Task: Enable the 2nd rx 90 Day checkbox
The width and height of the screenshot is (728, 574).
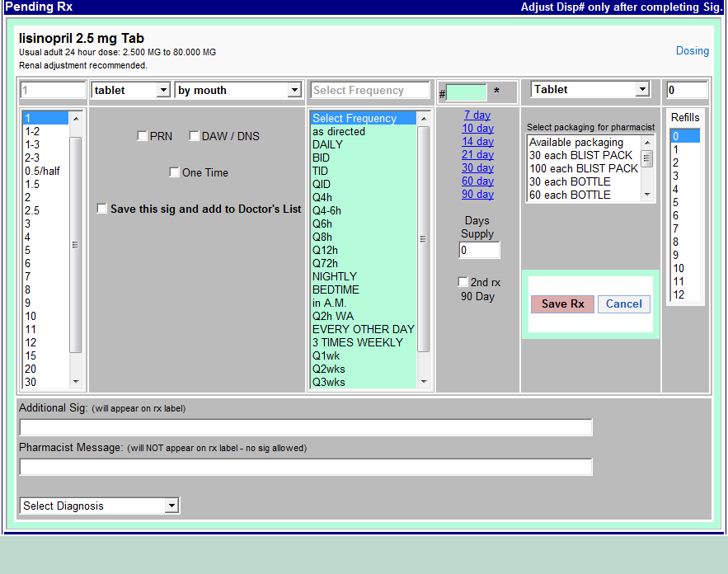Action: click(x=463, y=282)
